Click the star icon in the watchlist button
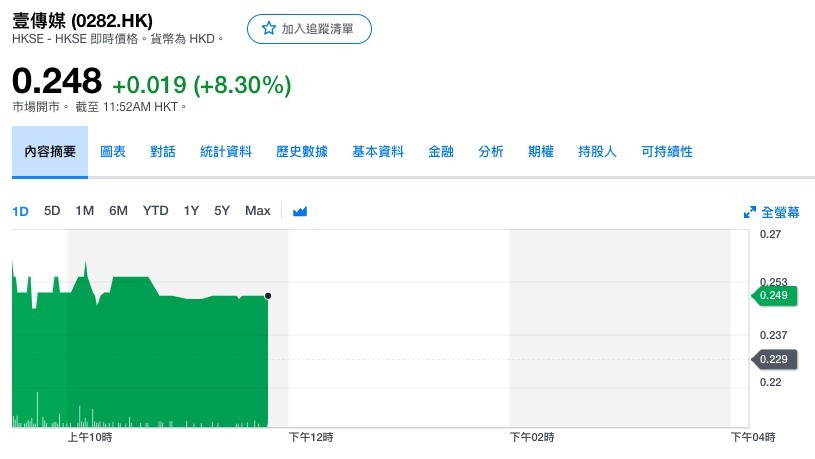 coord(268,28)
